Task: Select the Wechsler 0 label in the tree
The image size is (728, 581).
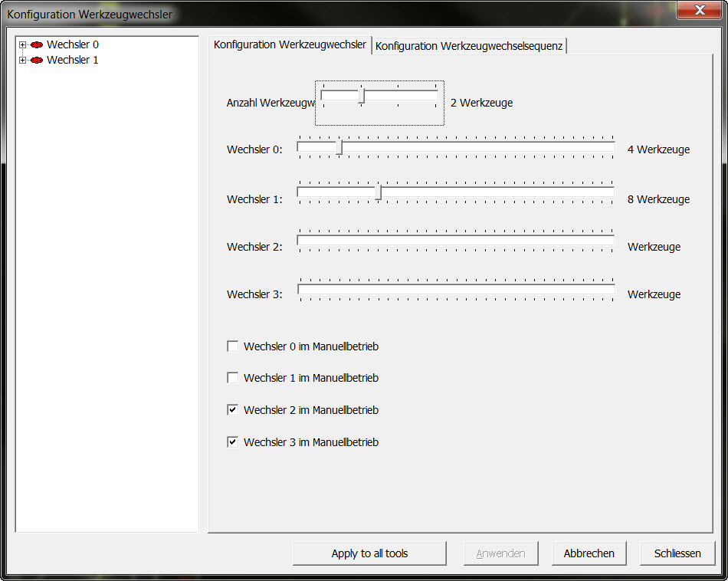Action: click(72, 45)
